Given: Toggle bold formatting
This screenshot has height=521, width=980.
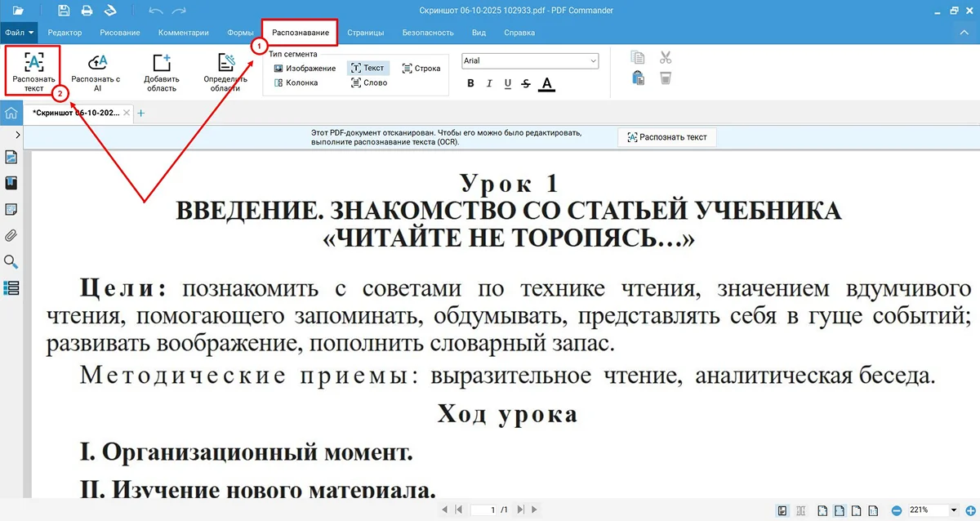Looking at the screenshot, I should (470, 83).
